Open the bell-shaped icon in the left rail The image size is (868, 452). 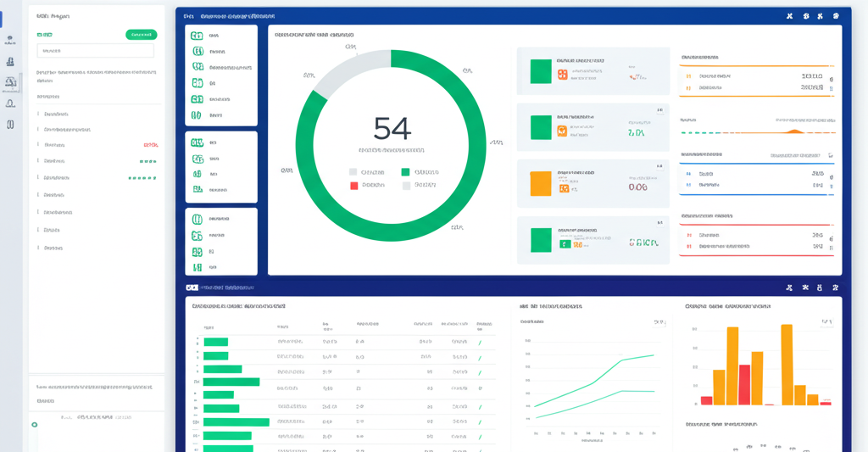(x=10, y=103)
